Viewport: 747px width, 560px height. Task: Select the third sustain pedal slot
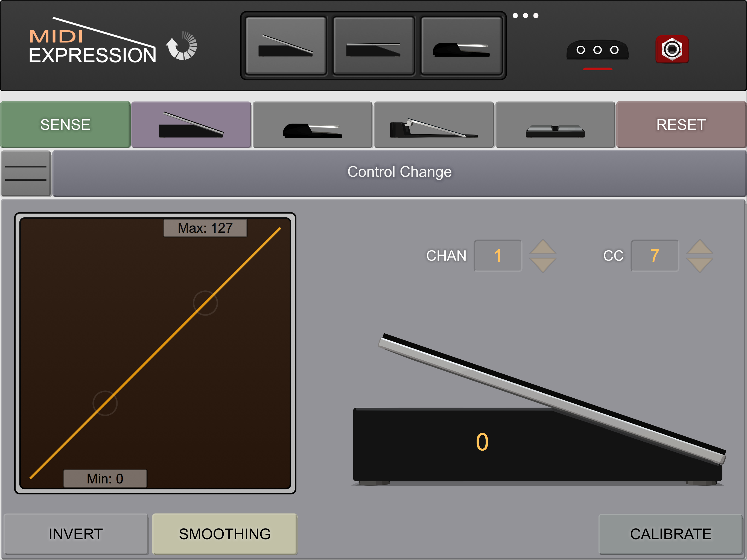[461, 46]
